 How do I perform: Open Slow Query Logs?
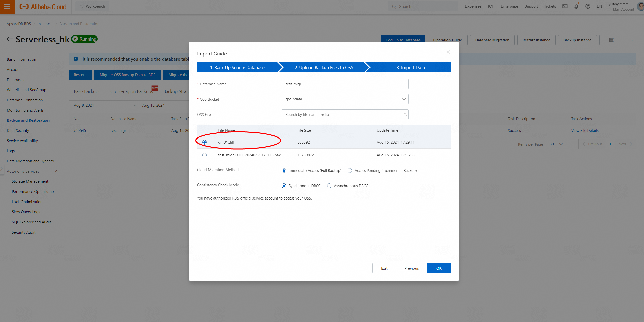click(x=26, y=212)
